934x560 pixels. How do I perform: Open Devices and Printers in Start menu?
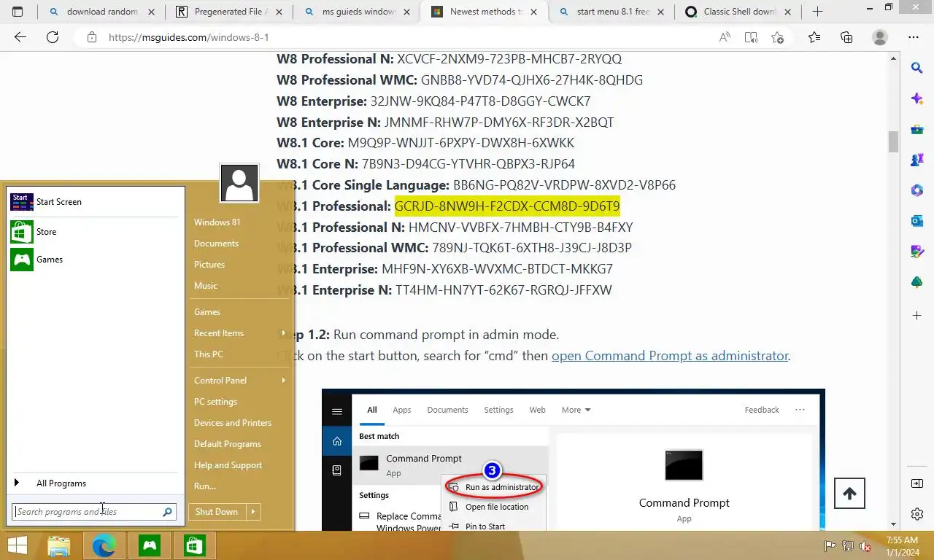click(233, 423)
